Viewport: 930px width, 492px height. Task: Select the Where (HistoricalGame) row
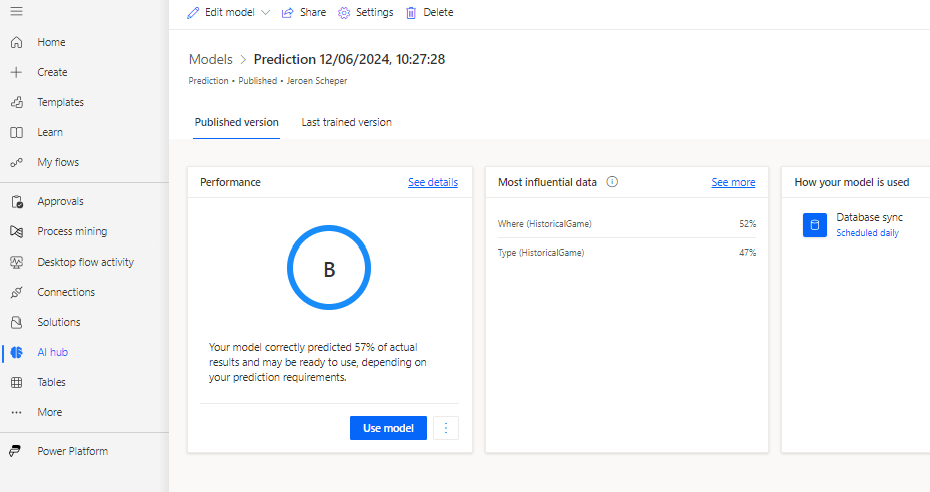click(x=627, y=223)
